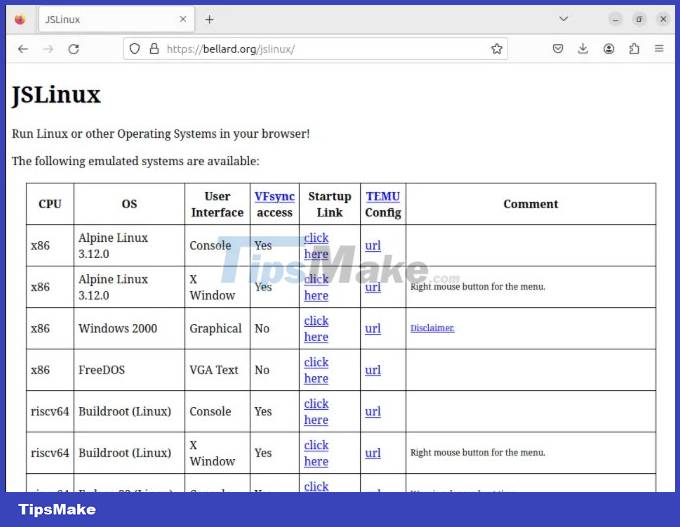Open the Downloads panel

(x=583, y=49)
